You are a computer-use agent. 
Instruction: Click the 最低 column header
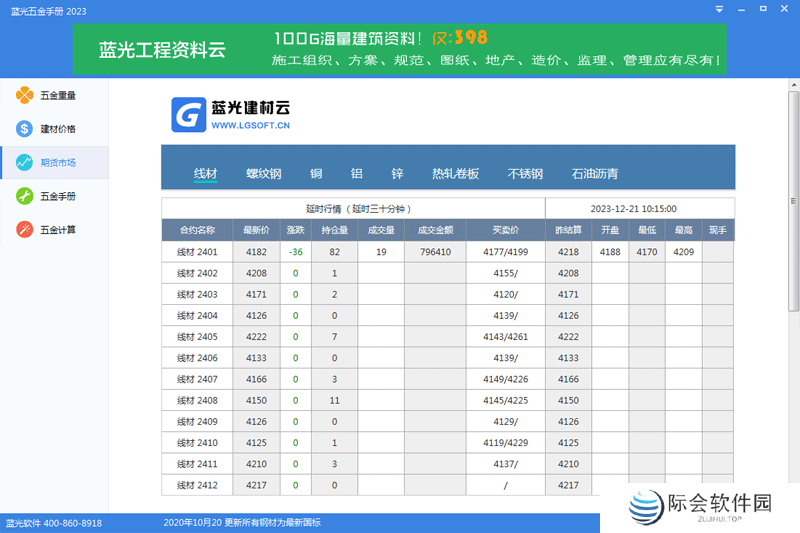(647, 231)
